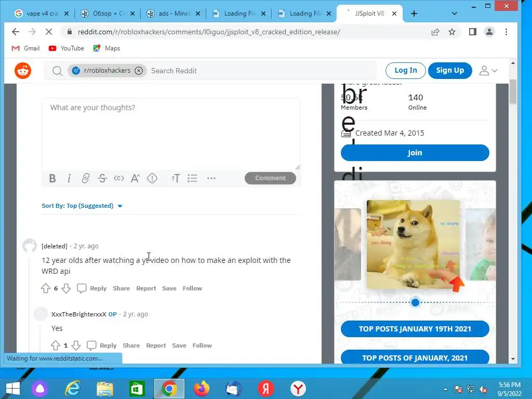Viewport: 532px width, 399px height.
Task: Share this page icon in address bar
Action: (x=435, y=32)
